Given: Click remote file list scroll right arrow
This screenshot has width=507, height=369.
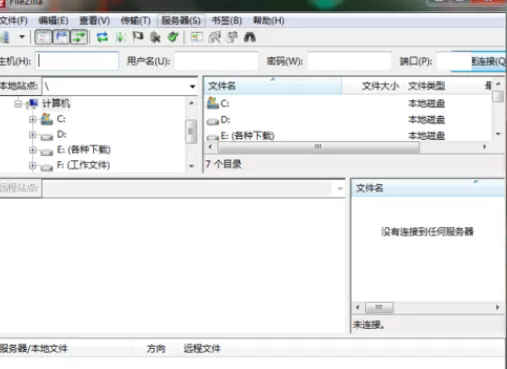Looking at the screenshot, I should click(497, 307).
